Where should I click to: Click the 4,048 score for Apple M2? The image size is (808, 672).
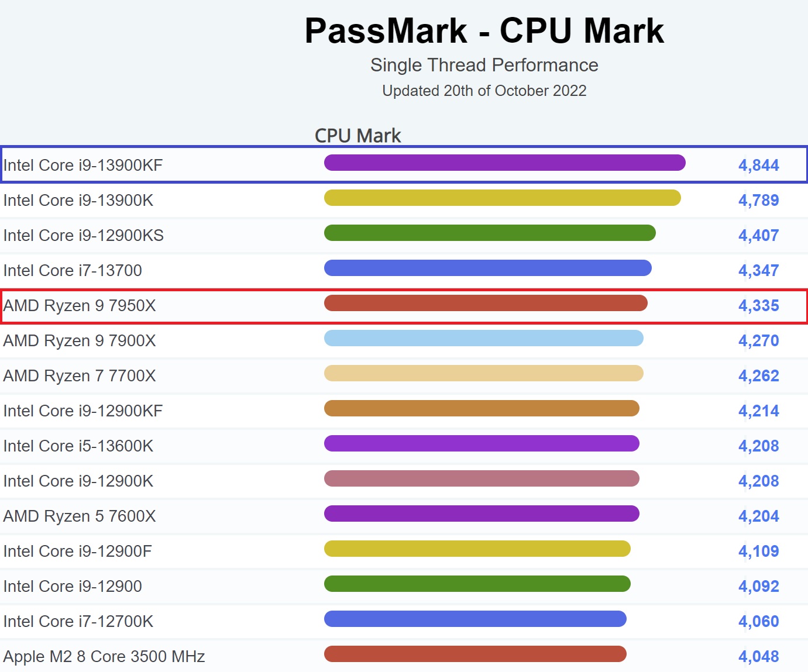(x=758, y=657)
